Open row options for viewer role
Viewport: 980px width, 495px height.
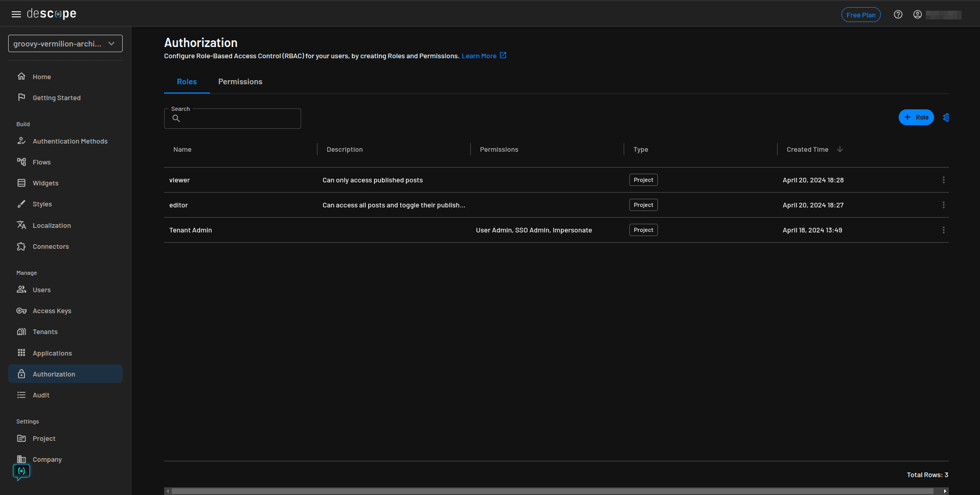[x=943, y=180]
